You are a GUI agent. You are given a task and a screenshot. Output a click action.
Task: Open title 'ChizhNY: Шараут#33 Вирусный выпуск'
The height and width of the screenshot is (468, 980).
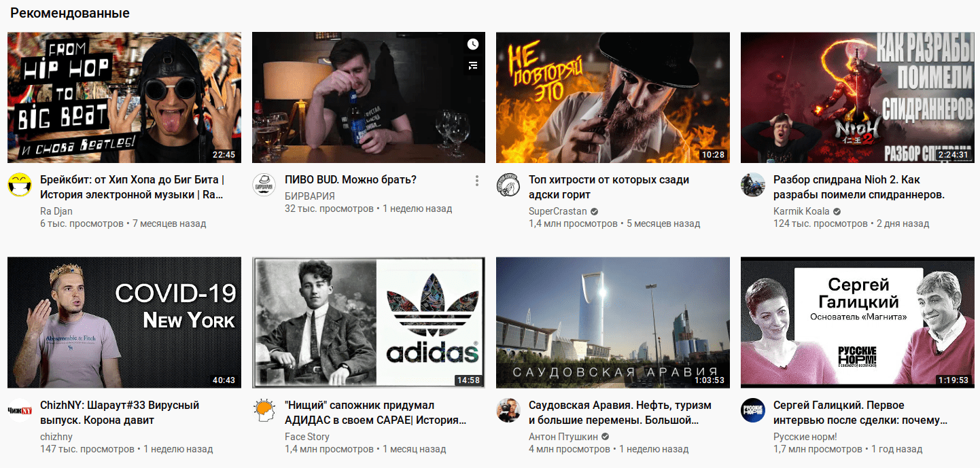coord(120,413)
